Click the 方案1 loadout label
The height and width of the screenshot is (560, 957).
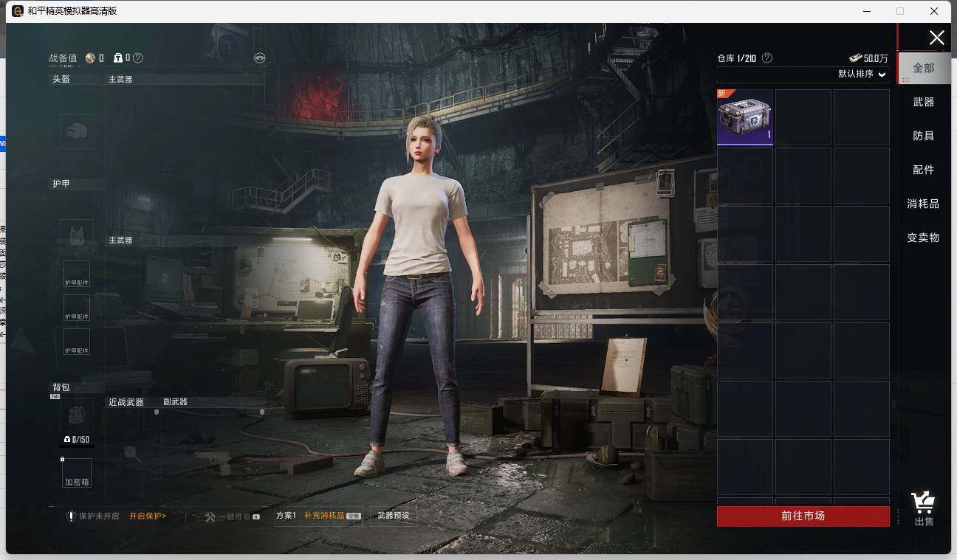[x=286, y=516]
